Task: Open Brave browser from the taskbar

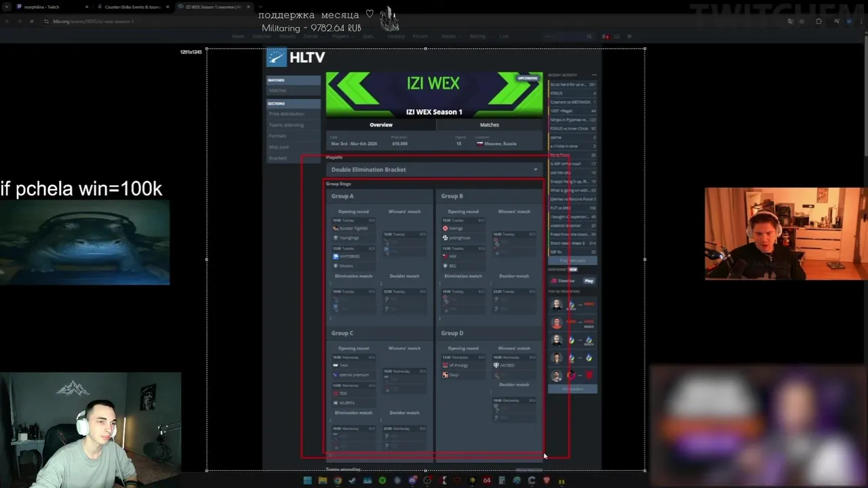Action: click(x=547, y=481)
